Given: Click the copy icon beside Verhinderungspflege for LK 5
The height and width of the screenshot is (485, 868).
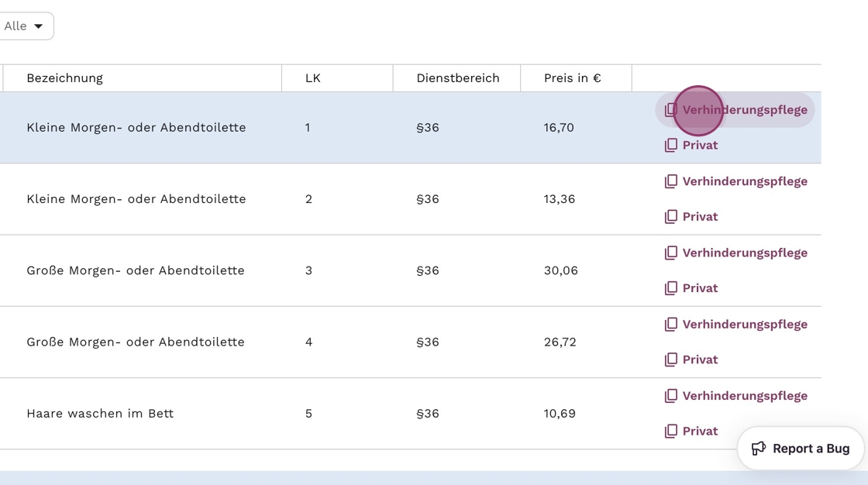Looking at the screenshot, I should [x=671, y=396].
